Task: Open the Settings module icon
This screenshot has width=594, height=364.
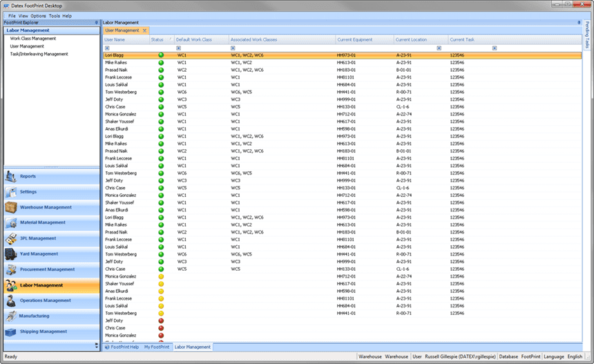Action: pyautogui.click(x=10, y=192)
